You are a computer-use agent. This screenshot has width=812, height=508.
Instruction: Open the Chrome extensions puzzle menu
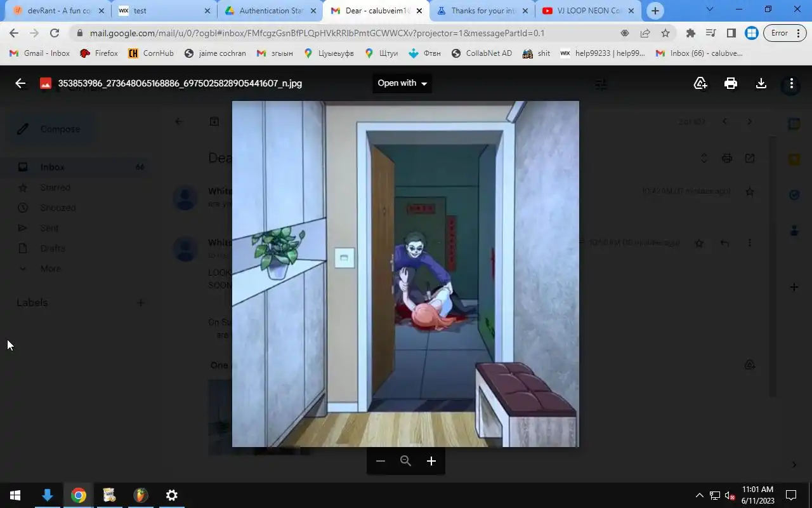pyautogui.click(x=691, y=33)
